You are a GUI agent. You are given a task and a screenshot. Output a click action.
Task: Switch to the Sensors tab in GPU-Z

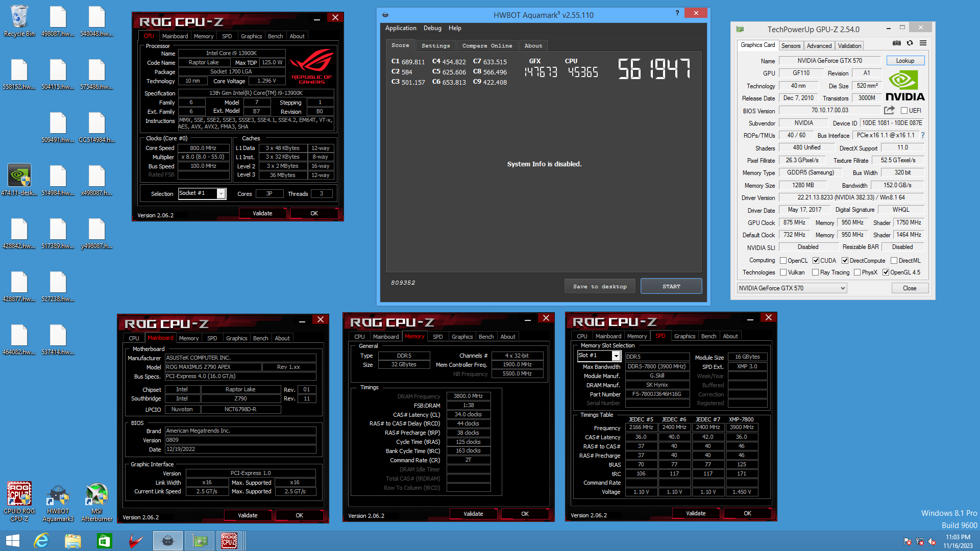(x=791, y=45)
